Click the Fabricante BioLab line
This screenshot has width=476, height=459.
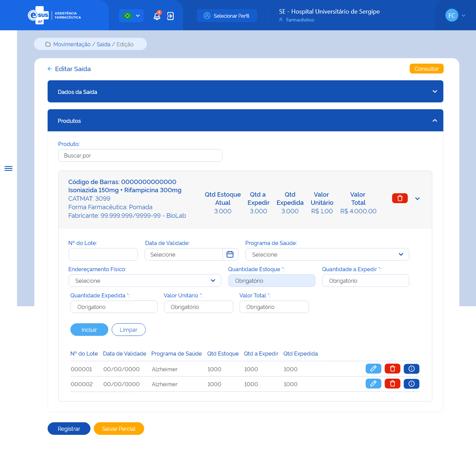coord(127,215)
